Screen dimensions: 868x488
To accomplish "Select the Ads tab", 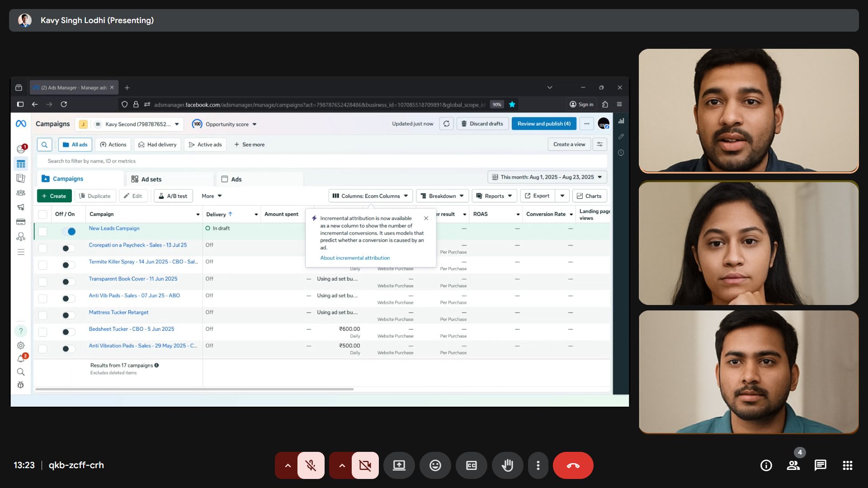I will 231,179.
